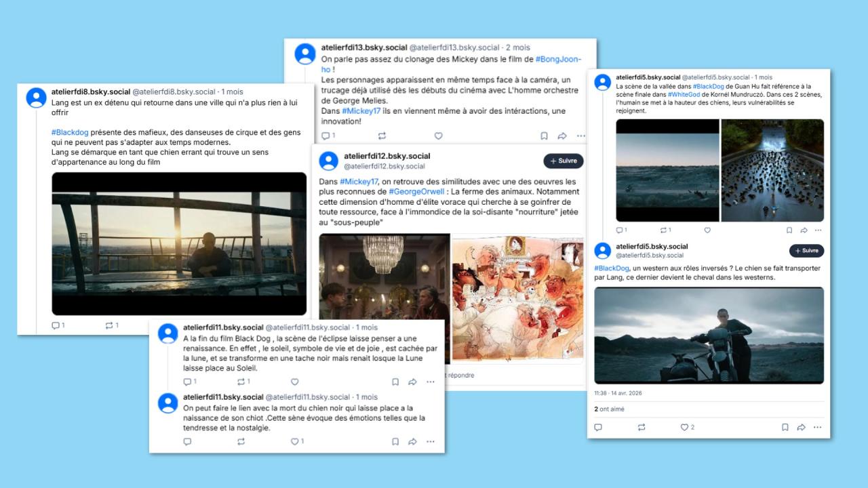The width and height of the screenshot is (868, 488).
Task: Open more options on atelierfdi5 western post
Action: click(818, 427)
